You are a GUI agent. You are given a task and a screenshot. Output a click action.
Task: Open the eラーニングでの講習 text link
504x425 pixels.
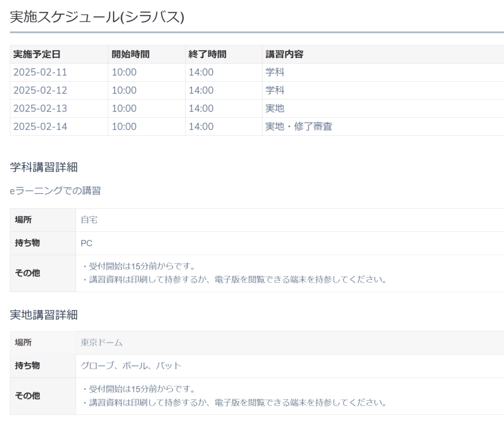point(55,191)
